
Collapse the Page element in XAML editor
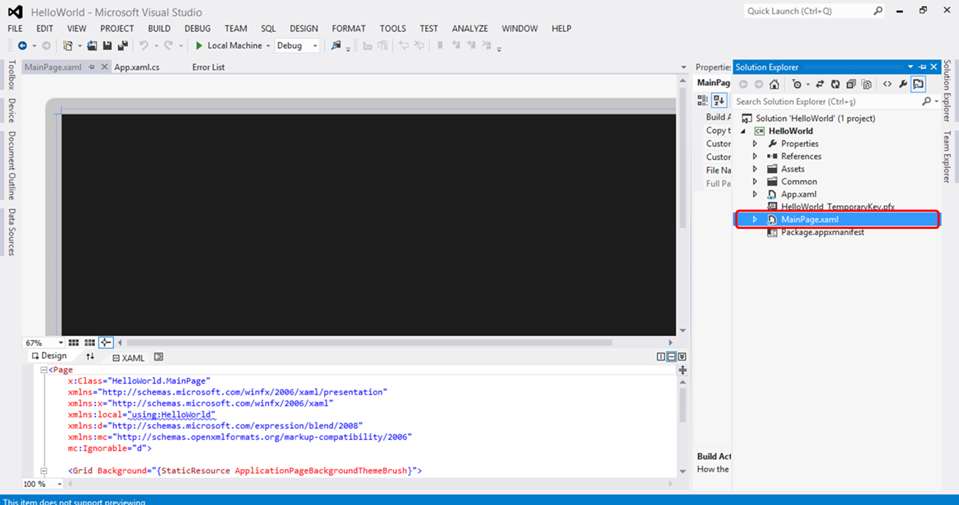(x=44, y=370)
